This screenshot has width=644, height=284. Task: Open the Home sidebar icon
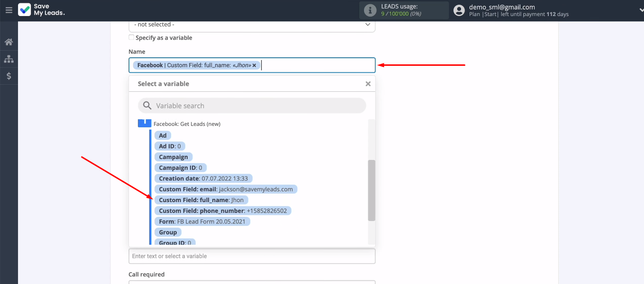tap(9, 42)
